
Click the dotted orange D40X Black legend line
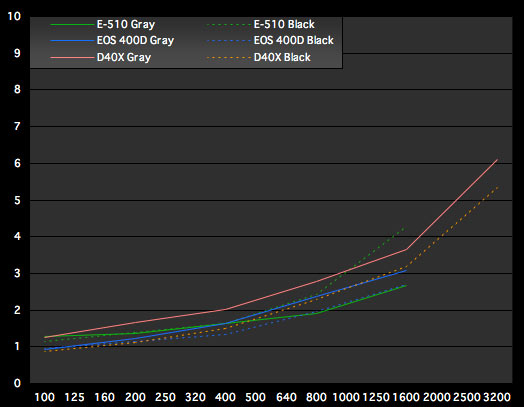[229, 57]
